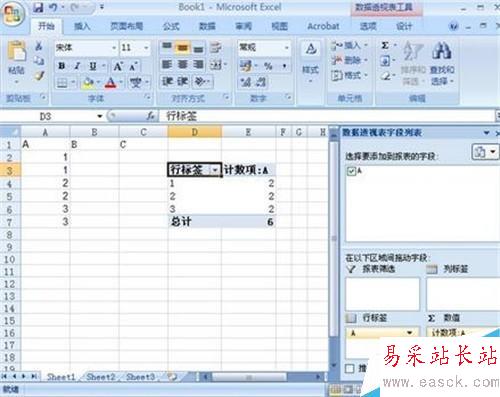The height and width of the screenshot is (397, 500).
Task: Uncheck field A in the field list
Action: click(351, 171)
